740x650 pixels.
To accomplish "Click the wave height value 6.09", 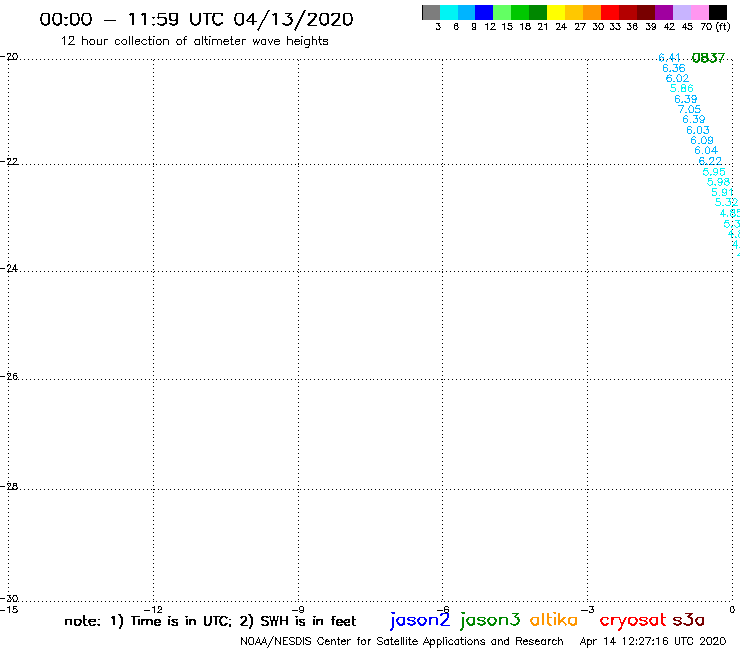I will click(702, 140).
